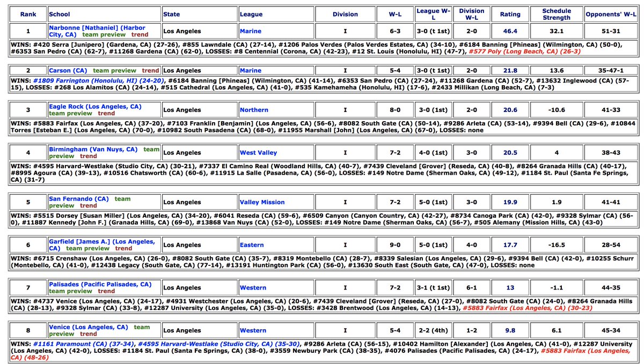This screenshot has width=644, height=364.
Task: Open Eagle Rock's trend link
Action: 106,113
